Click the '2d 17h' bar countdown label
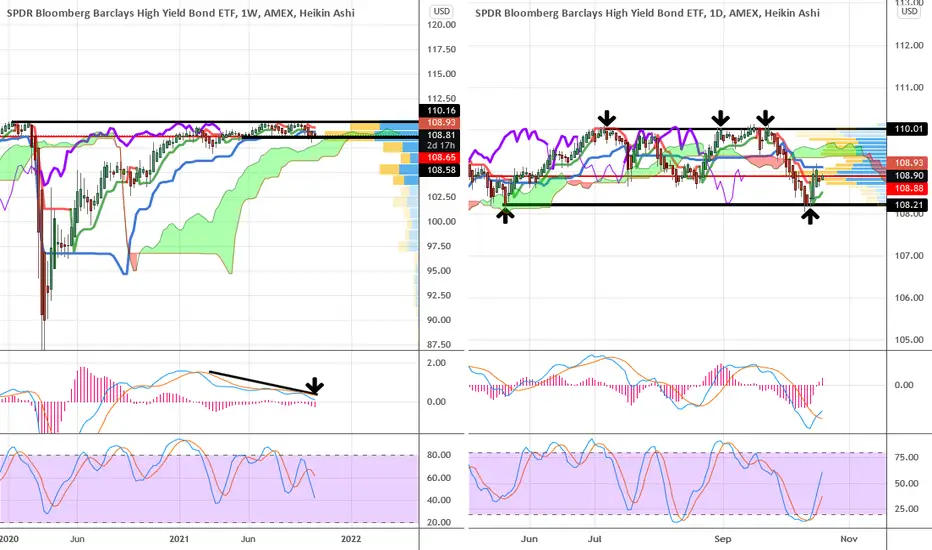This screenshot has height=550, width=932. [x=439, y=145]
